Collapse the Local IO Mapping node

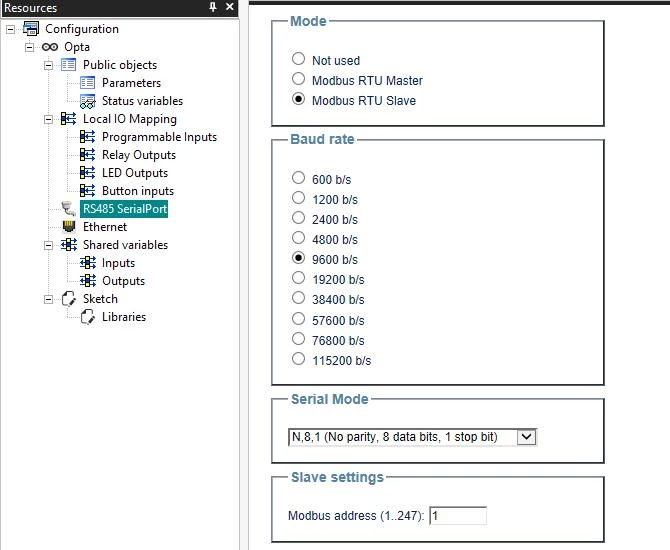tap(49, 119)
